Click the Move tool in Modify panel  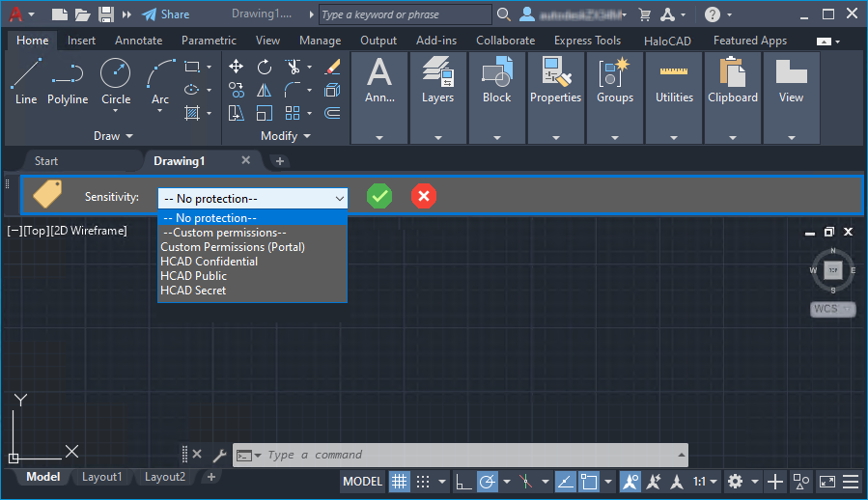(237, 67)
